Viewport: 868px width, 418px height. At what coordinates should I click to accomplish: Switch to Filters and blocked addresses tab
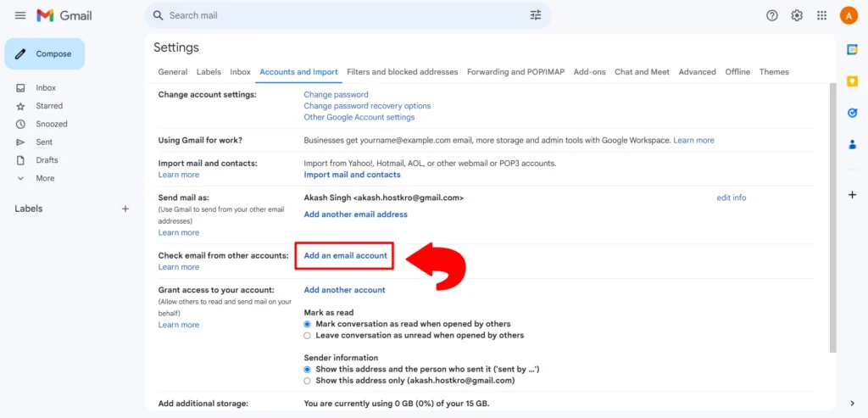point(403,72)
